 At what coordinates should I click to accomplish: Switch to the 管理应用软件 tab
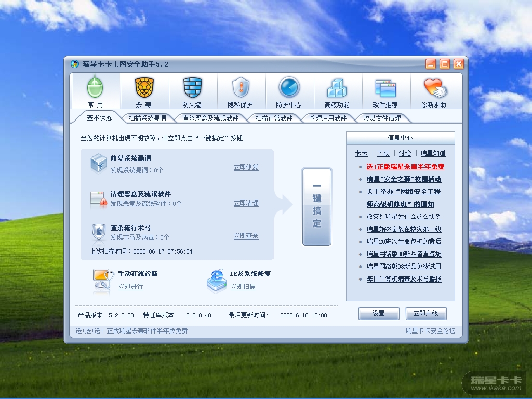tap(328, 118)
